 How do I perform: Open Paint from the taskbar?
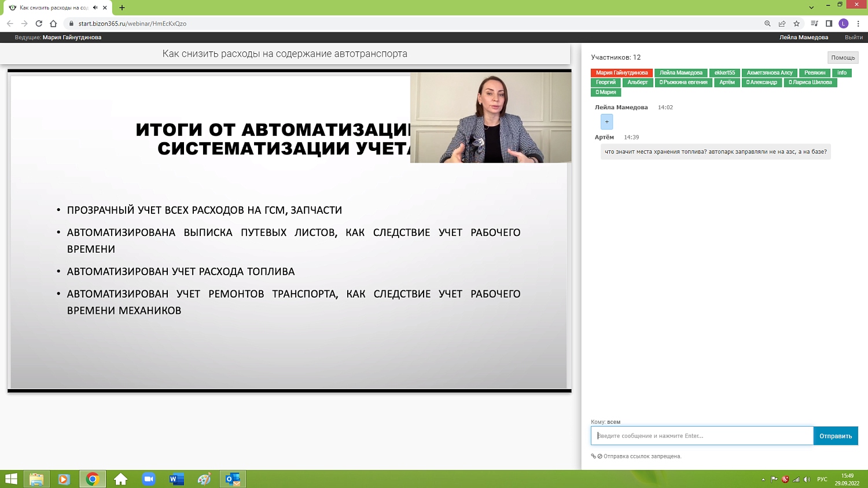pyautogui.click(x=204, y=479)
